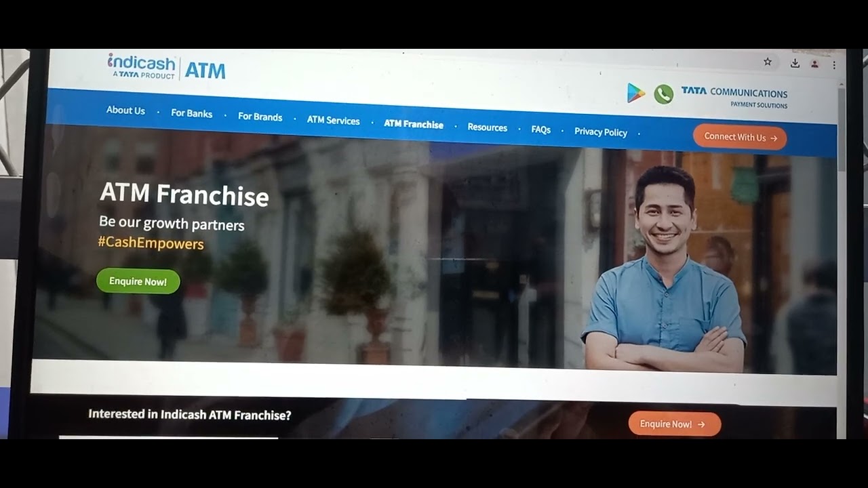Click the Indicash ATM logo
The height and width of the screenshot is (488, 868).
coord(166,67)
